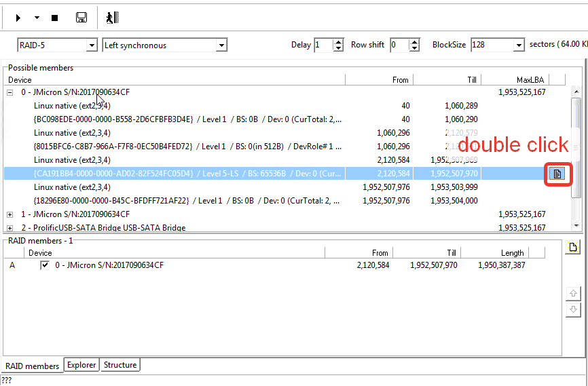The width and height of the screenshot is (588, 386).
Task: Click the possible members scrollbar down arrow
Action: (x=576, y=225)
